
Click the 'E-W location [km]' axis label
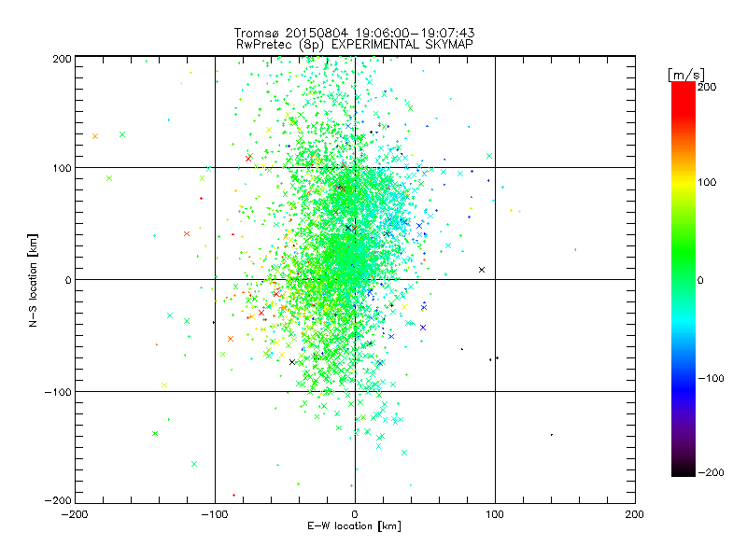[x=354, y=526]
